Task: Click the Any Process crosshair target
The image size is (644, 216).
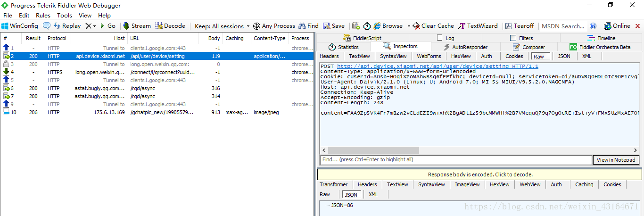Action: 274,26
